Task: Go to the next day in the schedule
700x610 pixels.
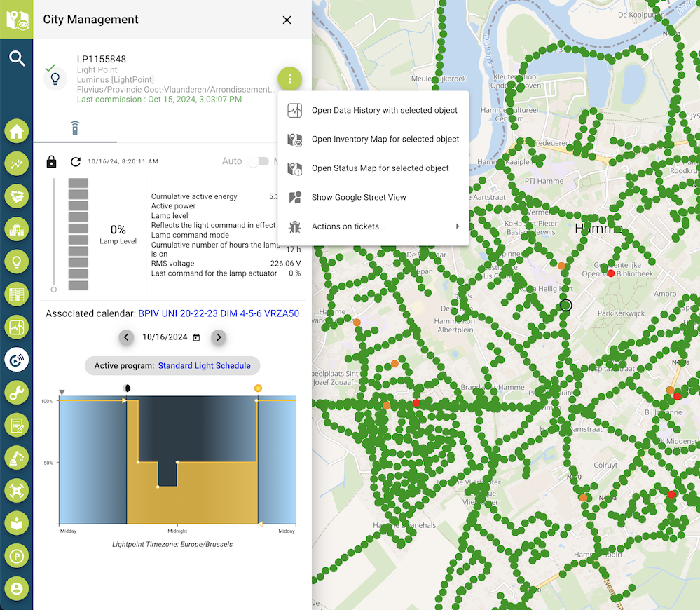Action: (219, 337)
